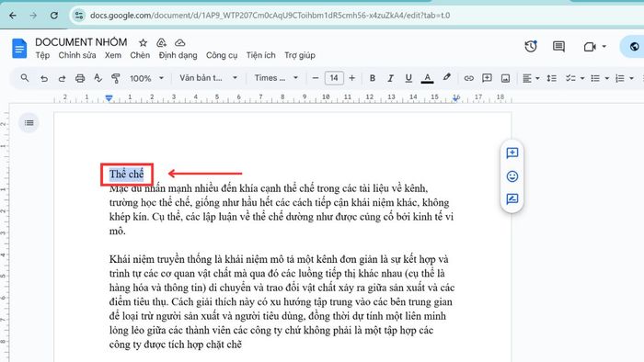This screenshot has width=644, height=362.
Task: View site information icon in address bar
Action: (78, 16)
